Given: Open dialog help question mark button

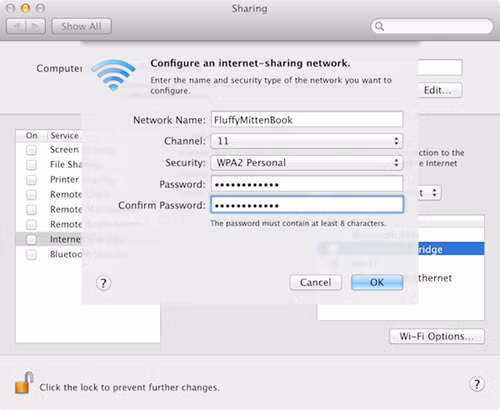Looking at the screenshot, I should point(104,283).
